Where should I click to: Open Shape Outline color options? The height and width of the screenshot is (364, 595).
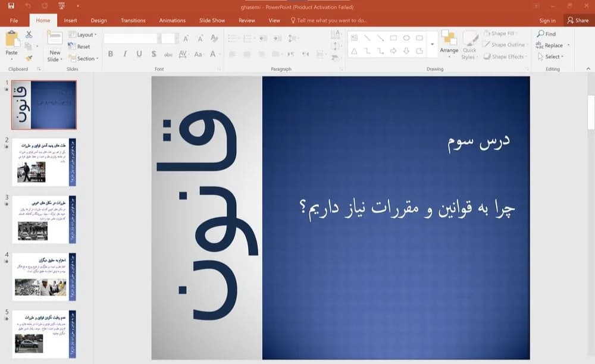click(505, 45)
